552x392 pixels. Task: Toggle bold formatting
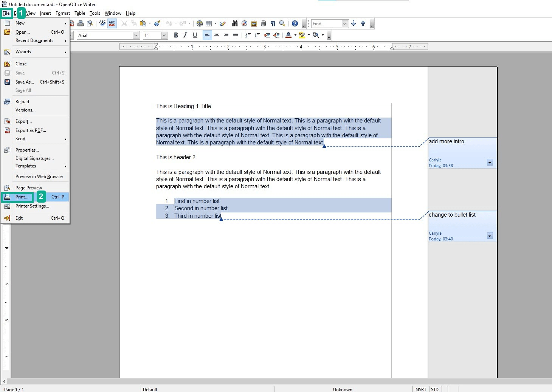tap(175, 35)
